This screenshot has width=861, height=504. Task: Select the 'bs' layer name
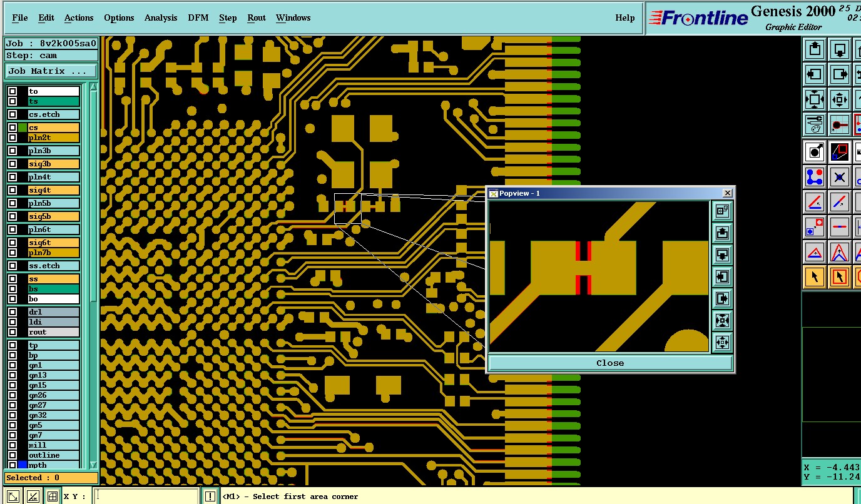pos(54,289)
